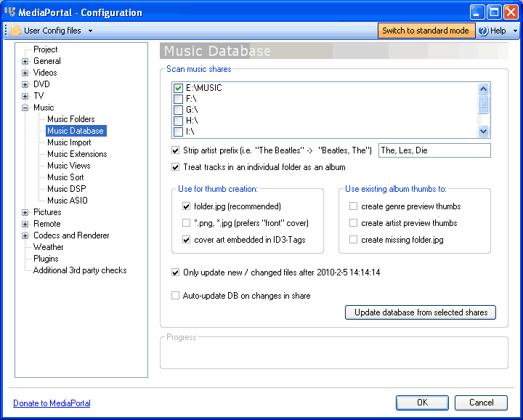
Task: Check the F:\ share checkbox
Action: click(x=178, y=99)
